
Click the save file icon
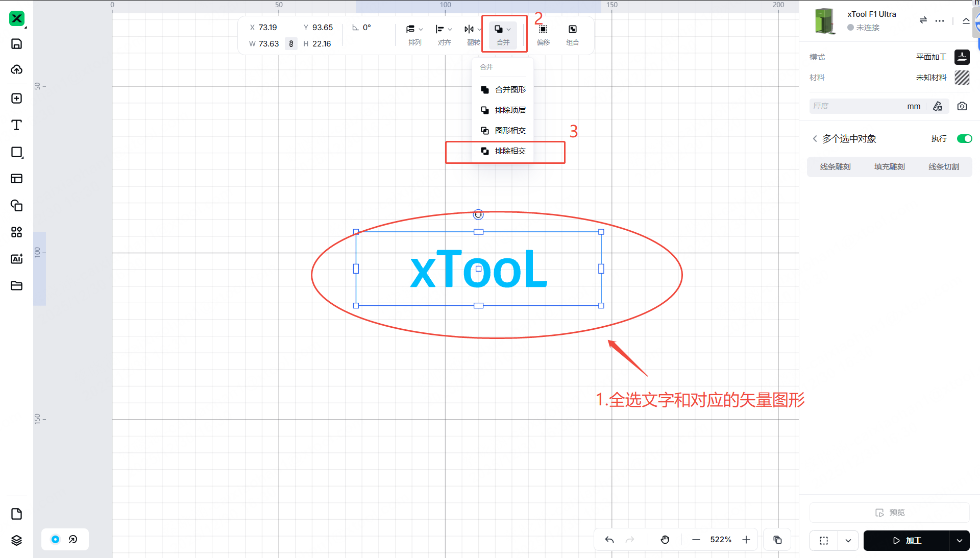16,44
